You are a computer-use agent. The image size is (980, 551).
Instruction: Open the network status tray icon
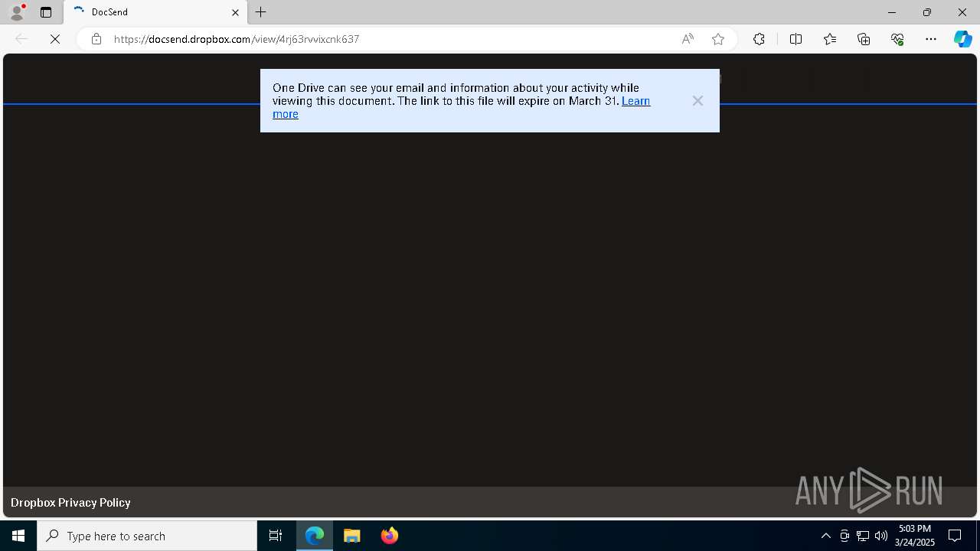click(x=863, y=536)
